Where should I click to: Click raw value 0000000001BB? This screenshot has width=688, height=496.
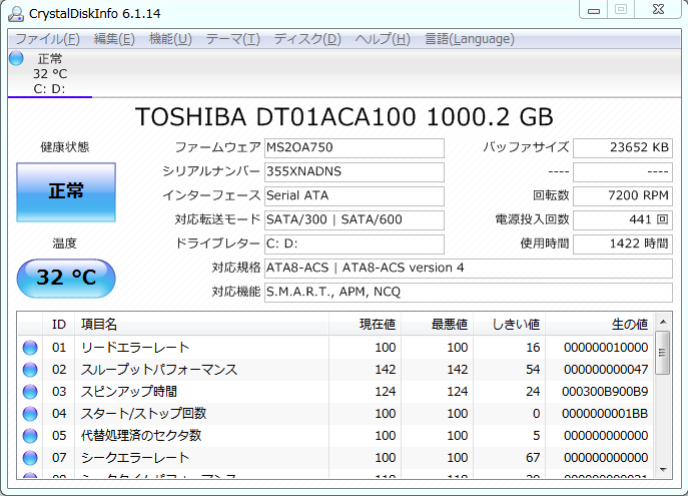(x=605, y=413)
